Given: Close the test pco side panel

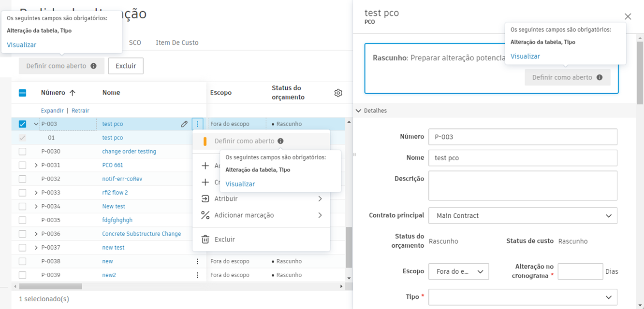Looking at the screenshot, I should 628,16.
